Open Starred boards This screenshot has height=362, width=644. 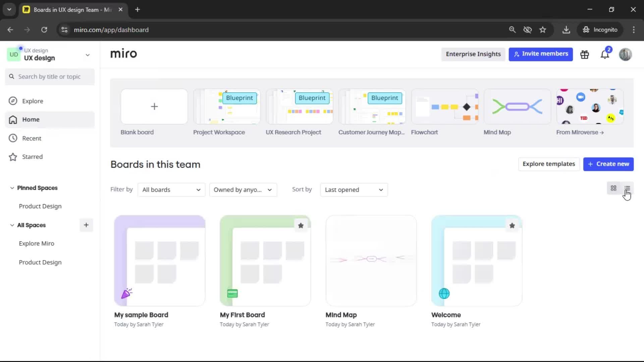(50, 157)
